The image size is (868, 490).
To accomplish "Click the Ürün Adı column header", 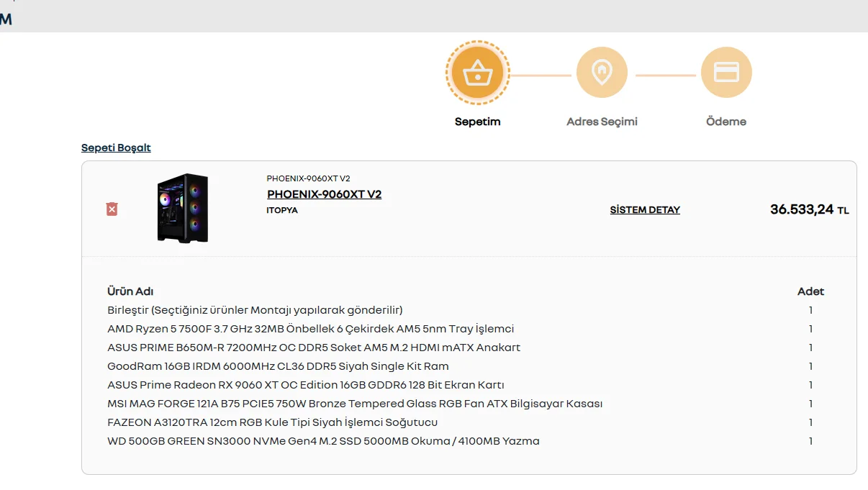I will [x=130, y=291].
